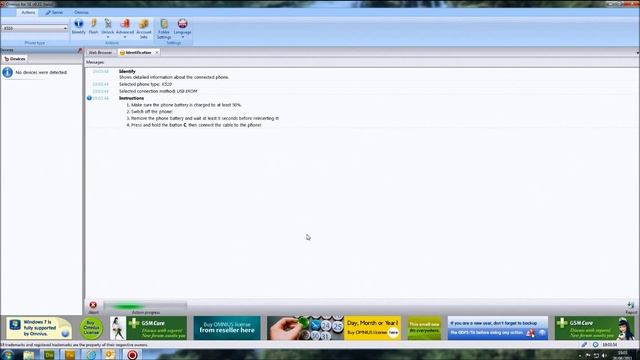
Task: Click the Instructions heading in messages
Action: point(131,98)
